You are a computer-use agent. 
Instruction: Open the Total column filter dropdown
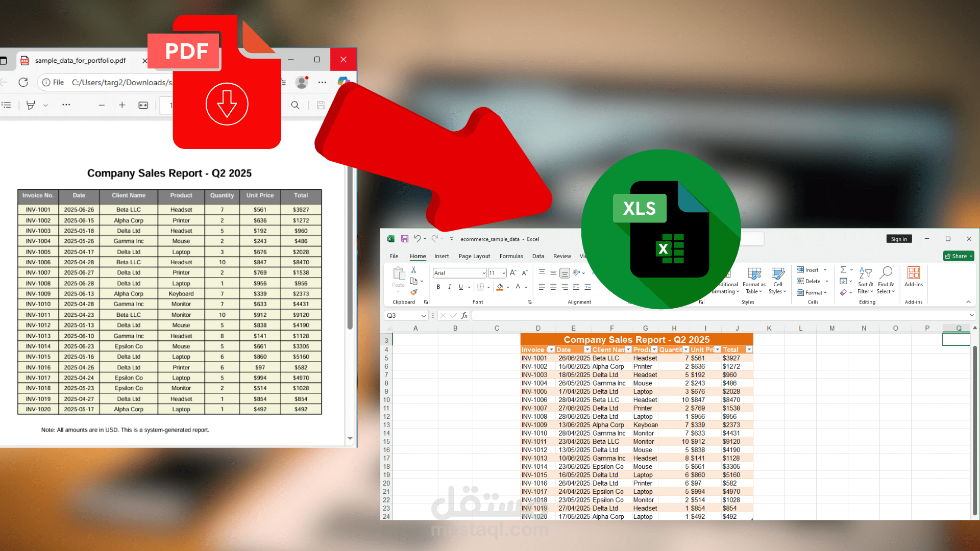749,349
